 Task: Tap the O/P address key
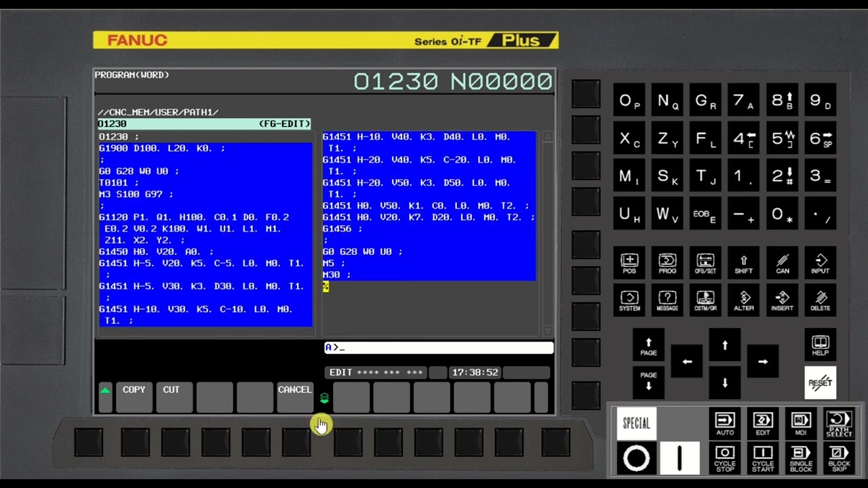tap(629, 101)
